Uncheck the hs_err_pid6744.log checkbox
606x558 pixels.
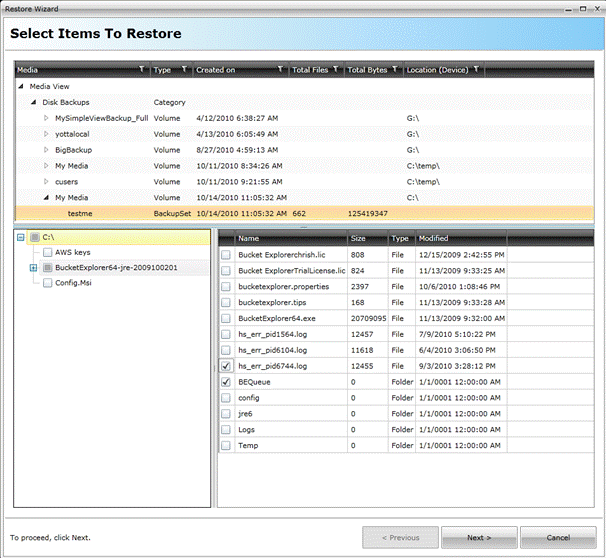(x=226, y=366)
